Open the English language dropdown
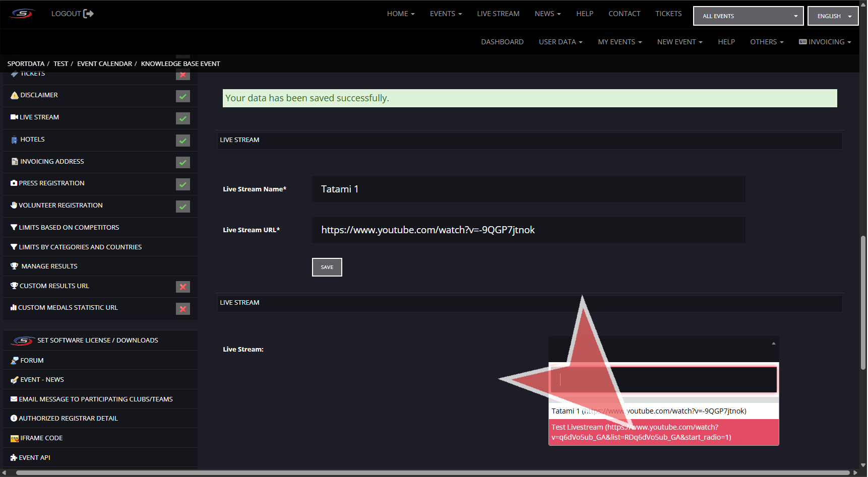868x477 pixels. (833, 16)
